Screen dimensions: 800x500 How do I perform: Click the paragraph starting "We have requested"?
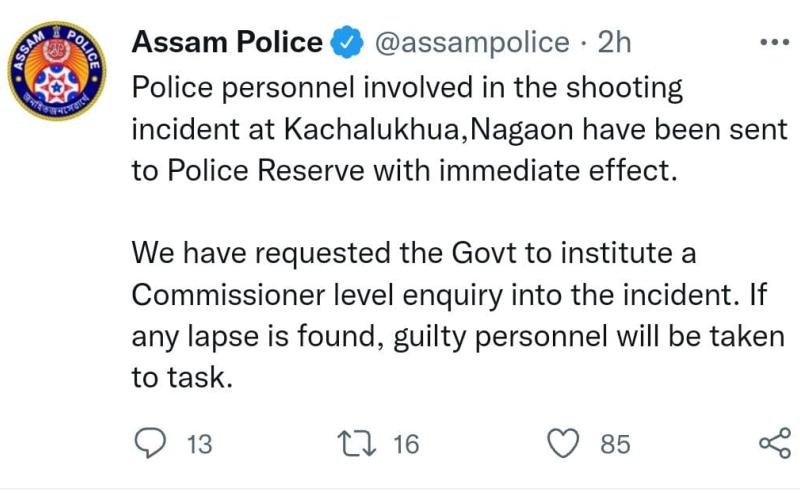458,315
